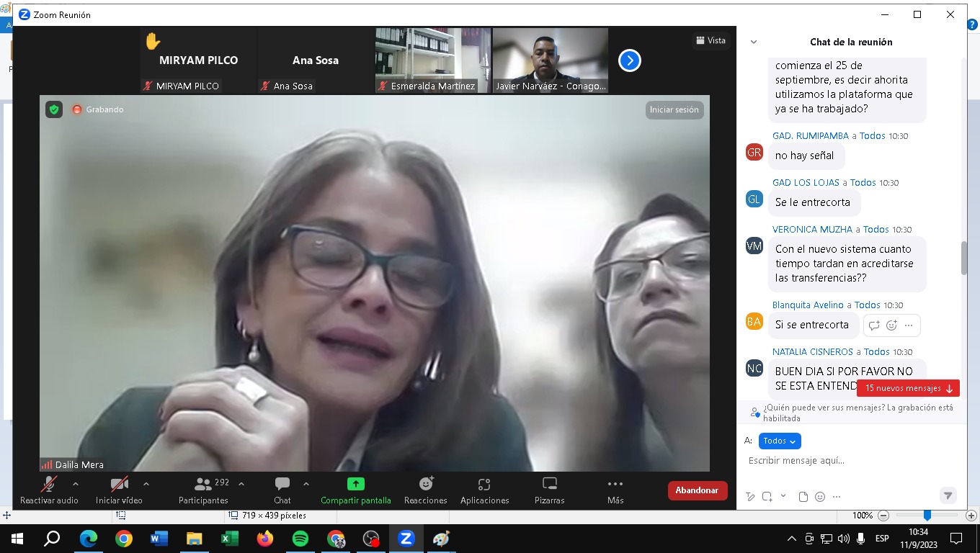Open the Vista layout menu

pyautogui.click(x=710, y=40)
